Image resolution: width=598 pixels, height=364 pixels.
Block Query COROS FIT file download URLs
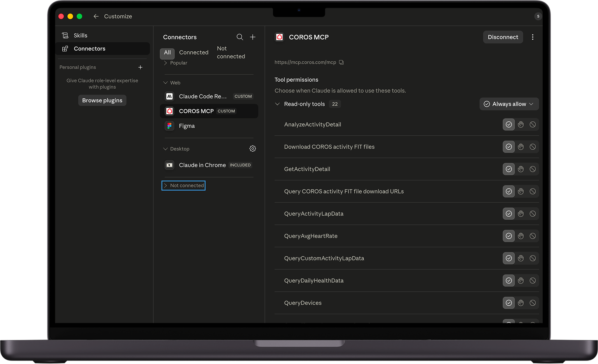click(x=533, y=191)
